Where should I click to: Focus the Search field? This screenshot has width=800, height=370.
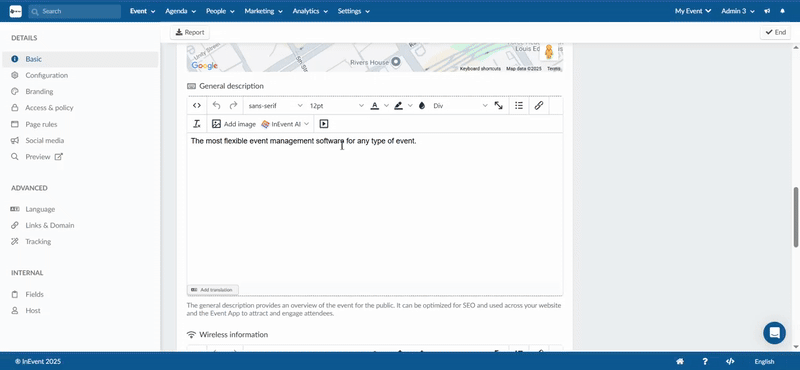pyautogui.click(x=74, y=11)
